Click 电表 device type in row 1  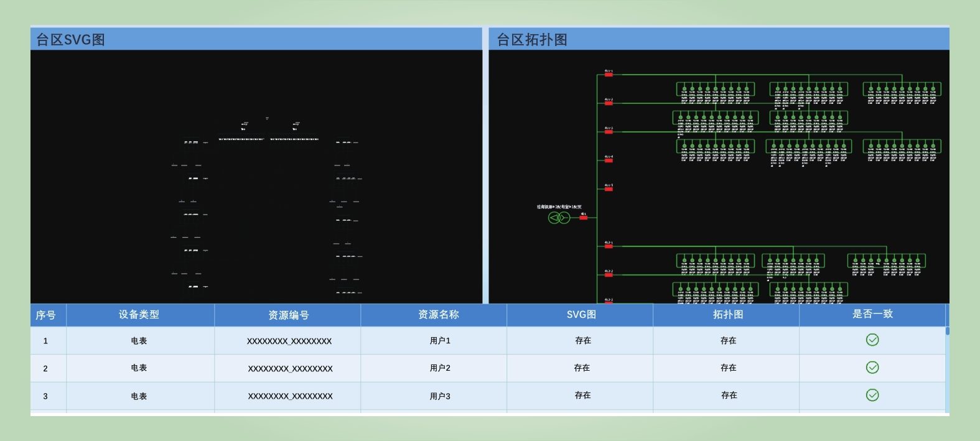(x=139, y=341)
